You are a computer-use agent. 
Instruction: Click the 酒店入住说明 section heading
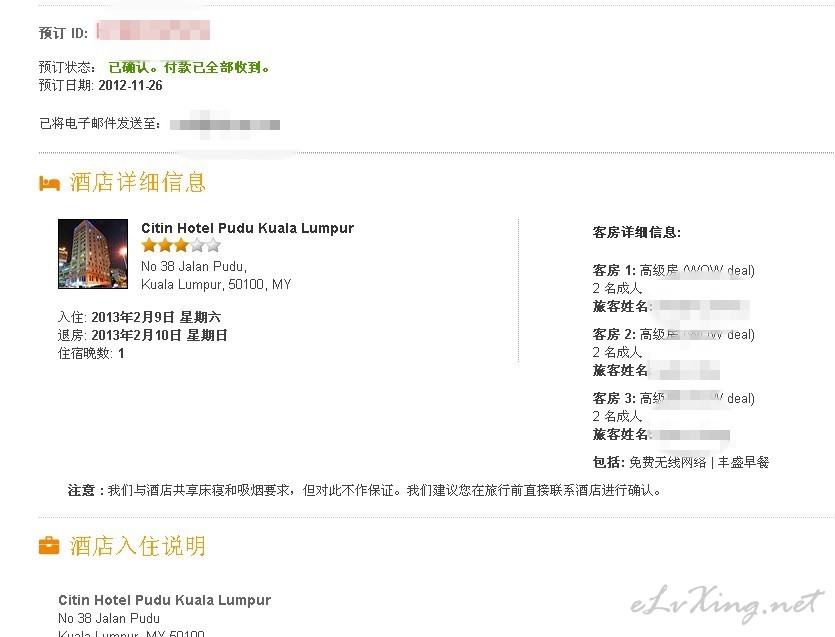click(137, 546)
